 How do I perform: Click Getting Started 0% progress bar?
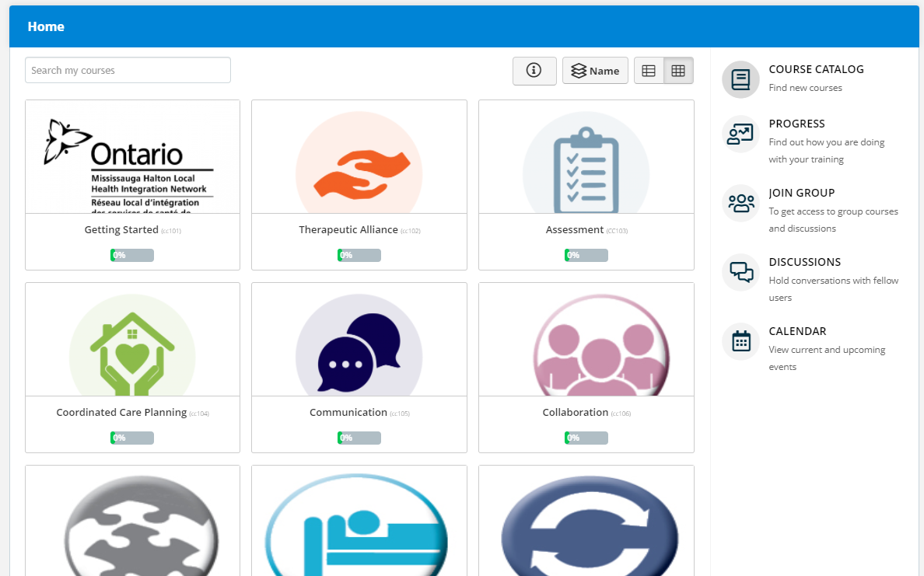132,255
